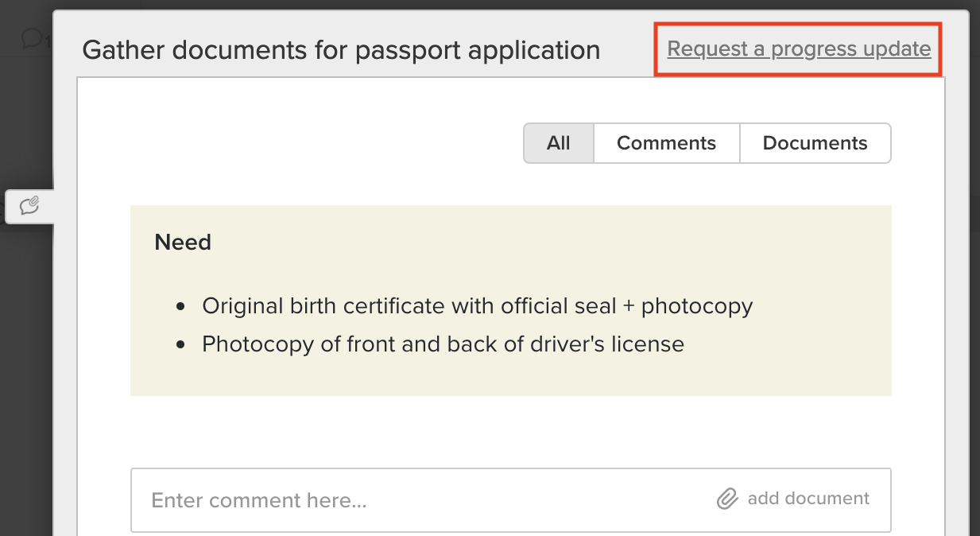Click the comments-and-attachments side tab icon
980x536 pixels.
coord(29,207)
